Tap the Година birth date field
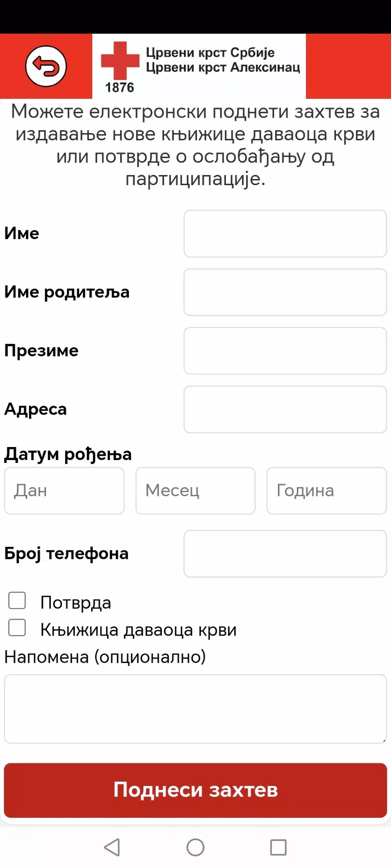 [x=326, y=490]
